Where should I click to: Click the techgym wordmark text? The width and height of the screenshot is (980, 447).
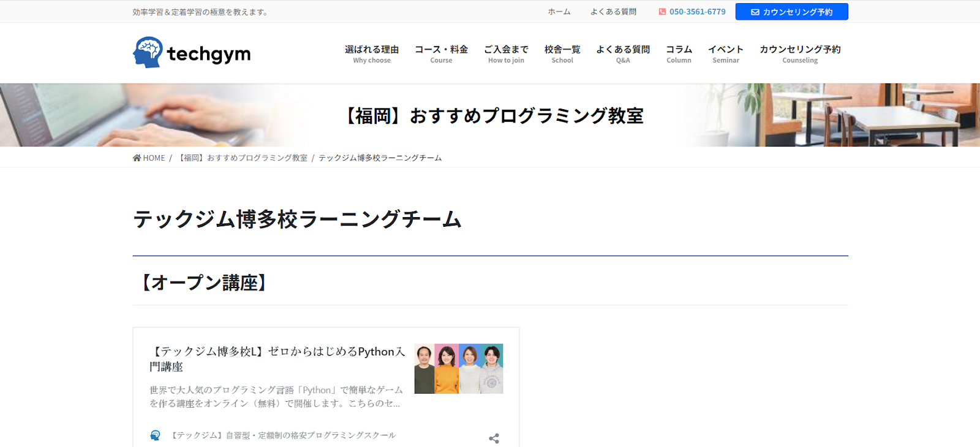coord(209,54)
